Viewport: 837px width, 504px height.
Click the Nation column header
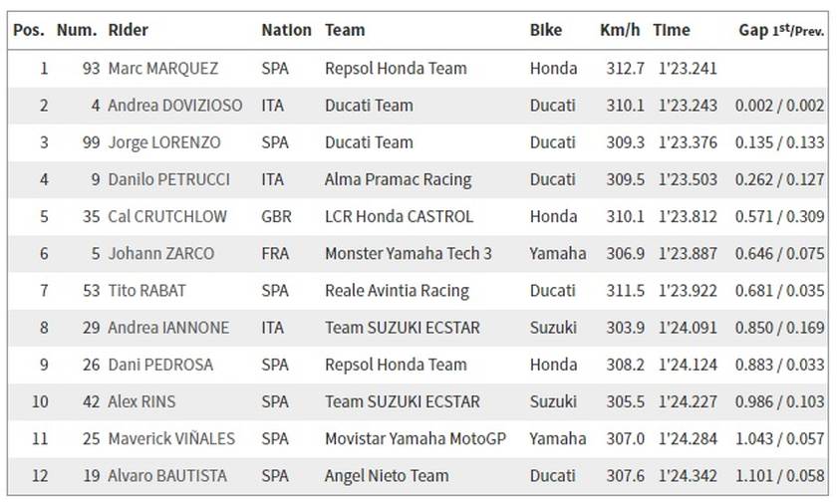[x=286, y=30]
